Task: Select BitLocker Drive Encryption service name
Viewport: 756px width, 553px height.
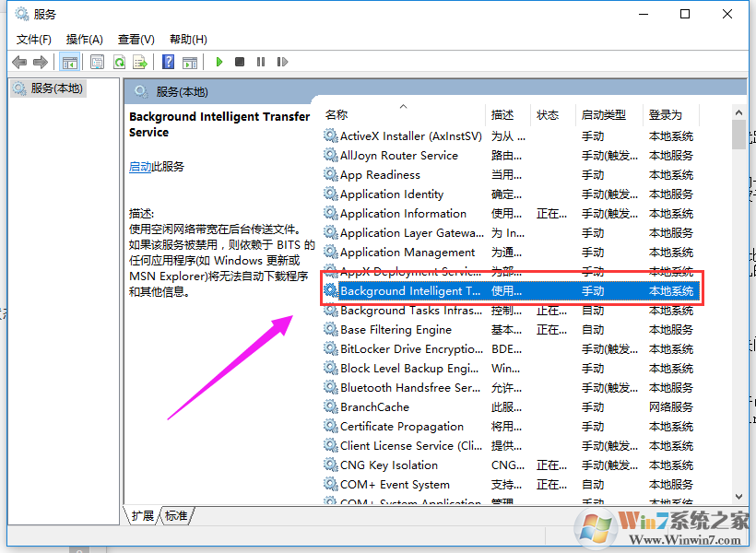Action: 411,348
